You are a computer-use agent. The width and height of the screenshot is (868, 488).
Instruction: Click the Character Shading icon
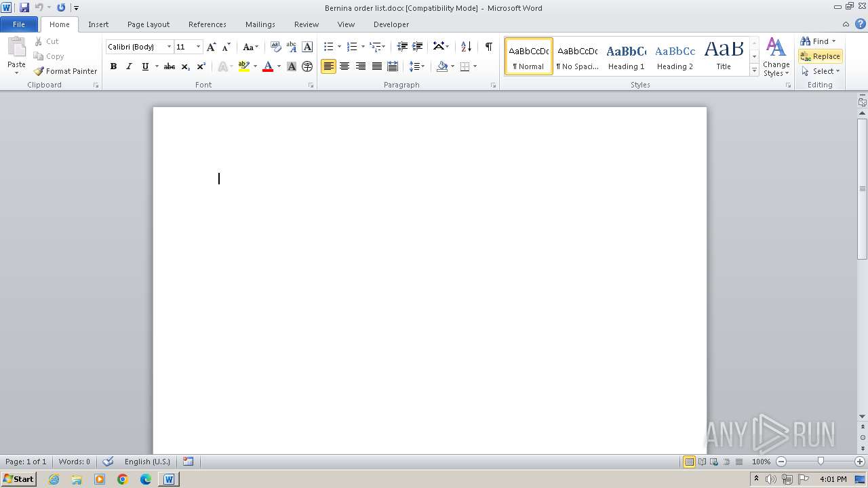click(x=292, y=66)
